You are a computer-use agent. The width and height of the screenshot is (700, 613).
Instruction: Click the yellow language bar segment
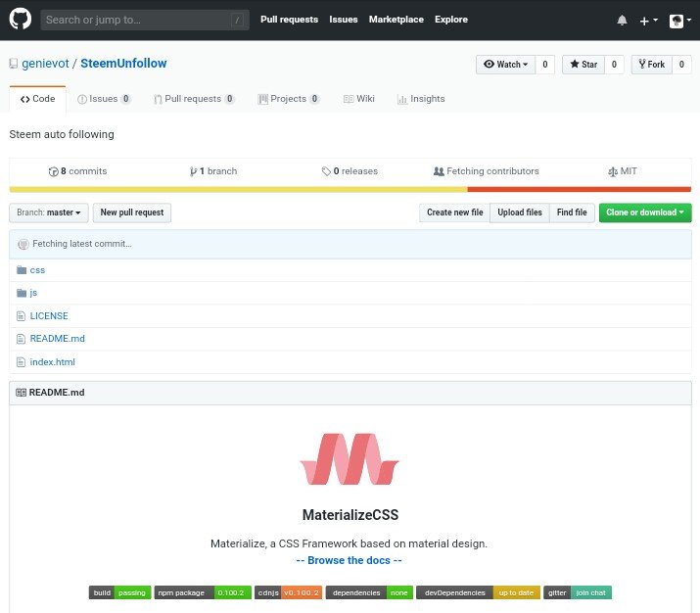click(x=239, y=190)
